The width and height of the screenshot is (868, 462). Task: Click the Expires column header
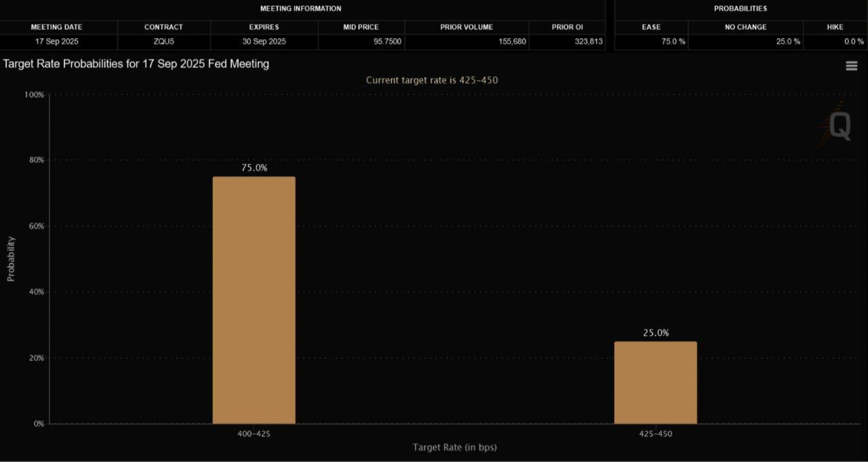pyautogui.click(x=264, y=27)
